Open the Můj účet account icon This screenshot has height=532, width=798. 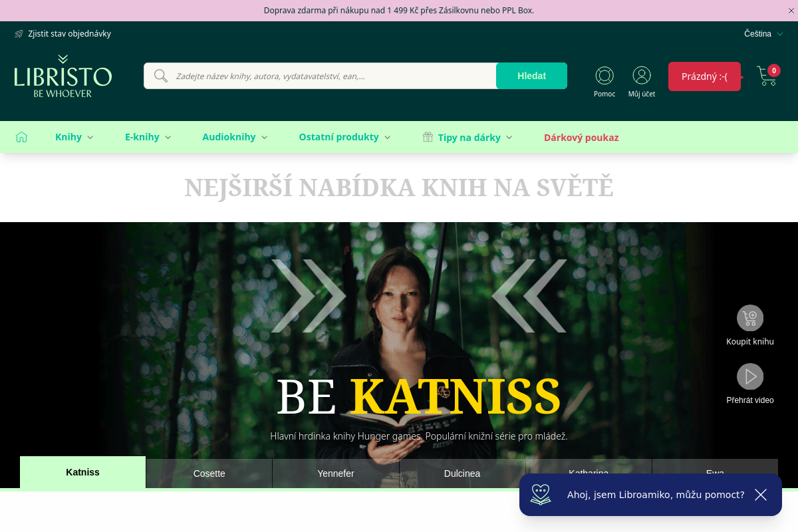point(642,76)
